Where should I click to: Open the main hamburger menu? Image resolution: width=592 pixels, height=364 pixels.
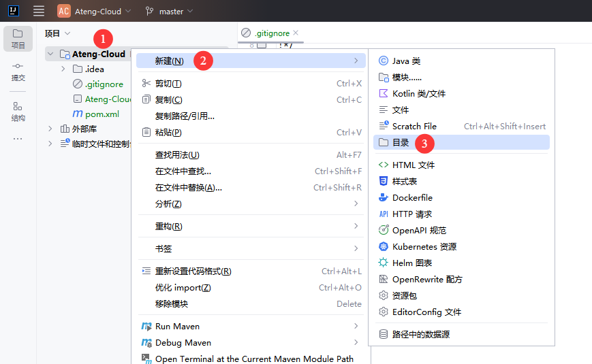(x=39, y=11)
